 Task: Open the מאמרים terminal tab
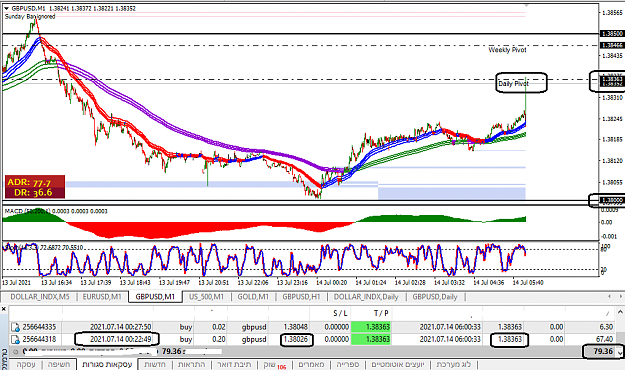click(311, 364)
